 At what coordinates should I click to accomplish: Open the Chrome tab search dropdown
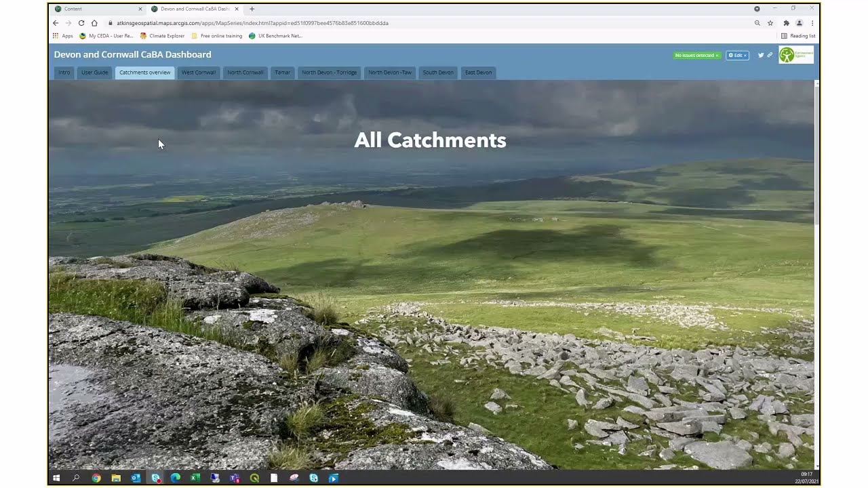(757, 9)
